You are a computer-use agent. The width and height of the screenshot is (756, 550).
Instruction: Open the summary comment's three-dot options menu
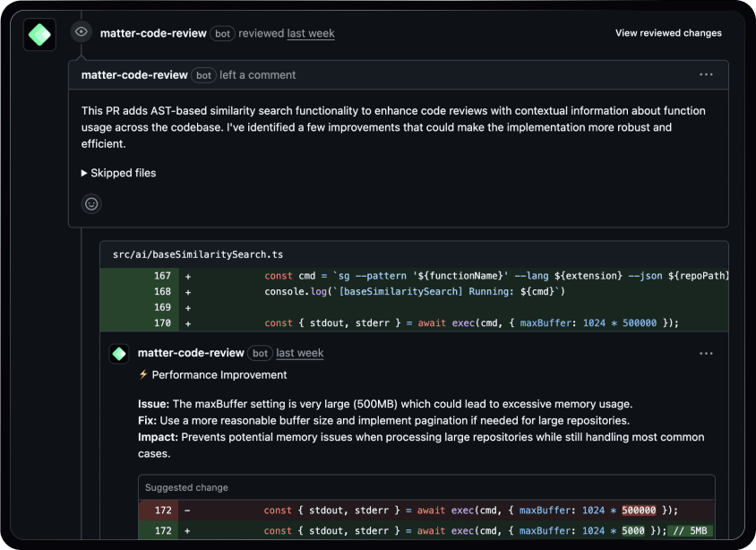point(706,74)
